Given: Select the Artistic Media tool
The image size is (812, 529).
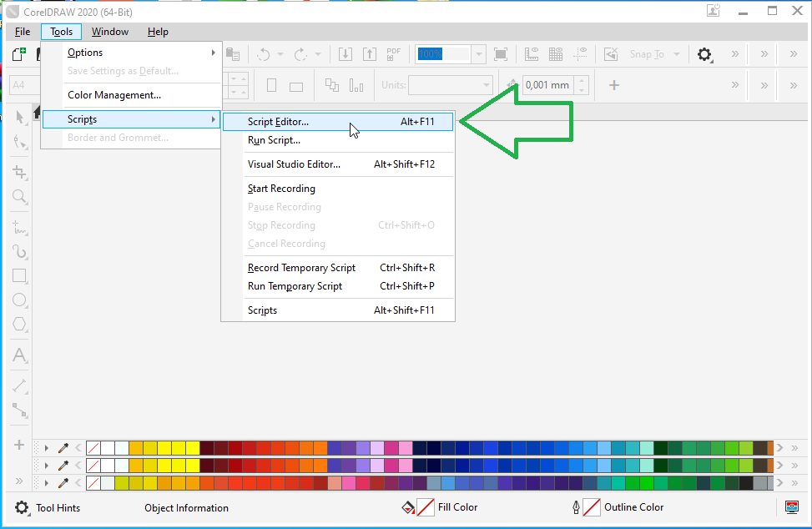Looking at the screenshot, I should tap(20, 251).
